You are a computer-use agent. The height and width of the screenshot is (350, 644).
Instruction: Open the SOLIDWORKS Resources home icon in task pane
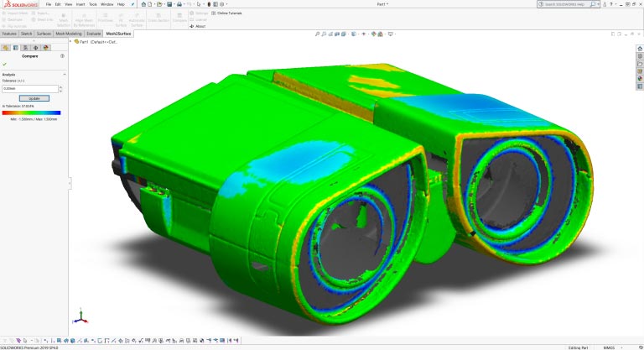[639, 47]
